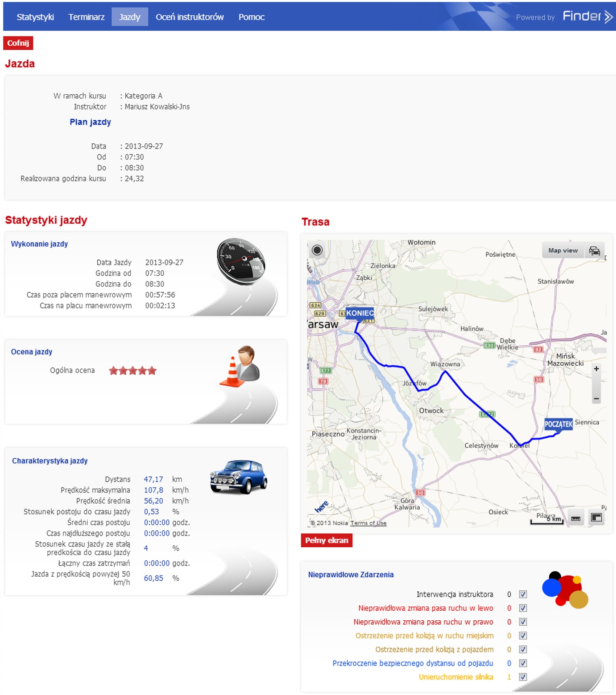Open the Pomoc tab
Viewport: 616px width, 695px height.
tap(252, 17)
